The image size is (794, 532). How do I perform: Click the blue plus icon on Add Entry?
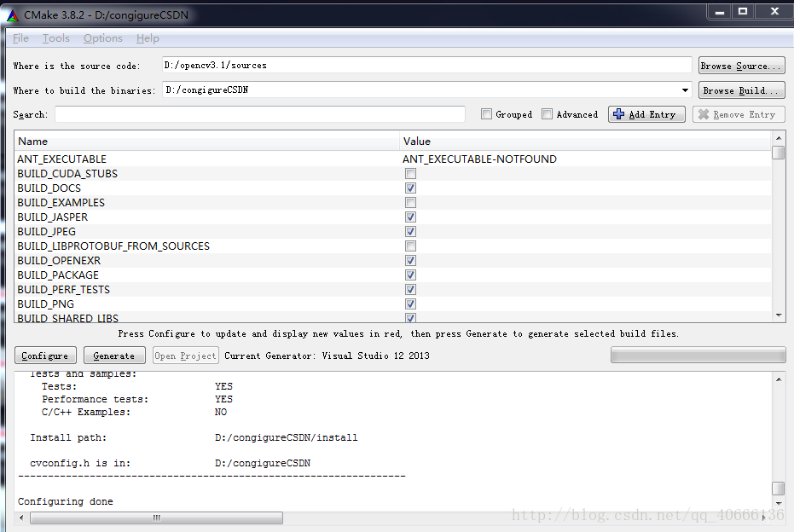tap(618, 114)
